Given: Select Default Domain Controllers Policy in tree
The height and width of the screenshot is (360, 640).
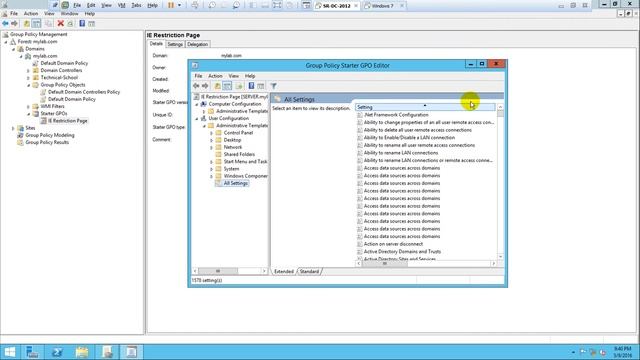Looking at the screenshot, I should (84, 92).
